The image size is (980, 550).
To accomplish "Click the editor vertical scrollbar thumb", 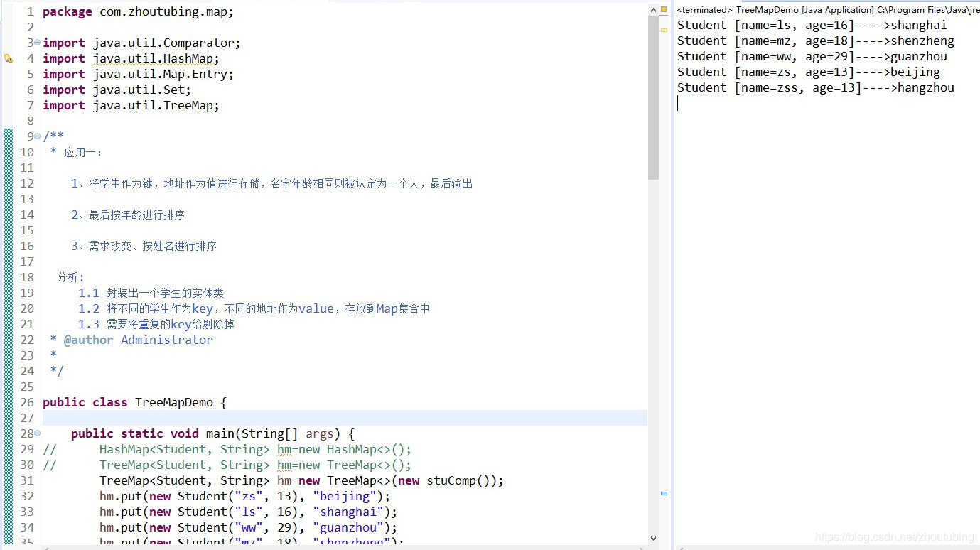I will pos(654,98).
